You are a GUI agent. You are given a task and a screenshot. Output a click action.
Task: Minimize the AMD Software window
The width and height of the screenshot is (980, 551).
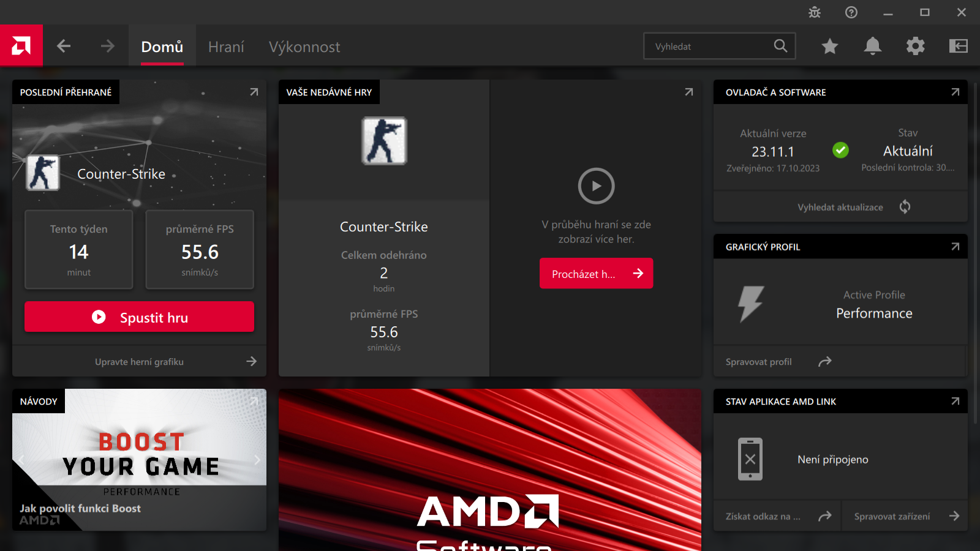(888, 12)
